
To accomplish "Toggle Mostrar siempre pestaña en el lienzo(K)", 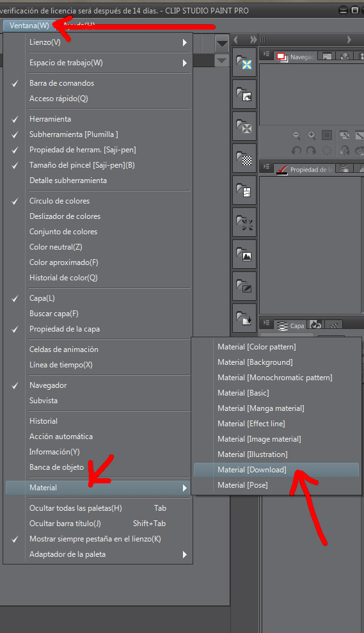I will pyautogui.click(x=98, y=539).
